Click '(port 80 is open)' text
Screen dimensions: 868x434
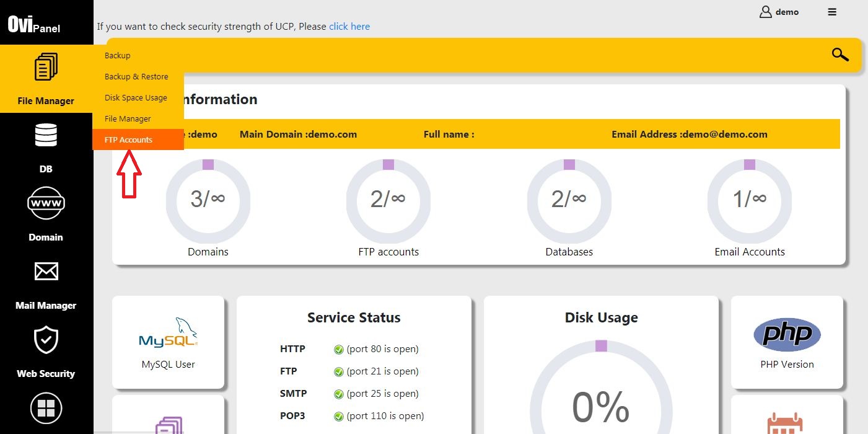point(383,349)
